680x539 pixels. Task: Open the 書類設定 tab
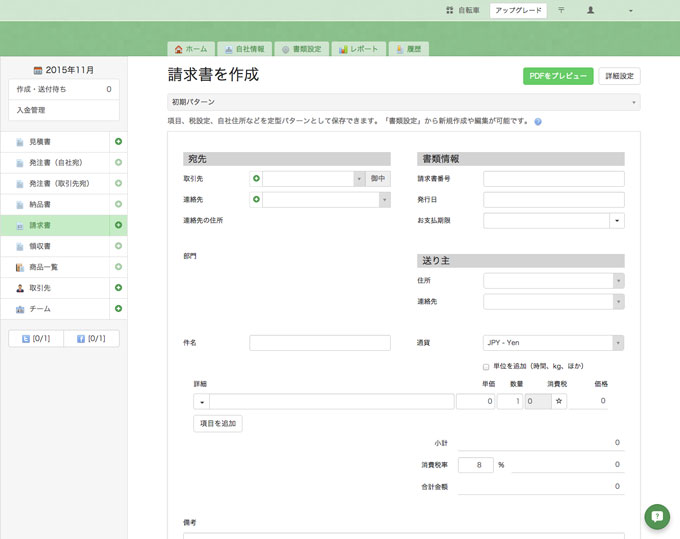pos(302,49)
